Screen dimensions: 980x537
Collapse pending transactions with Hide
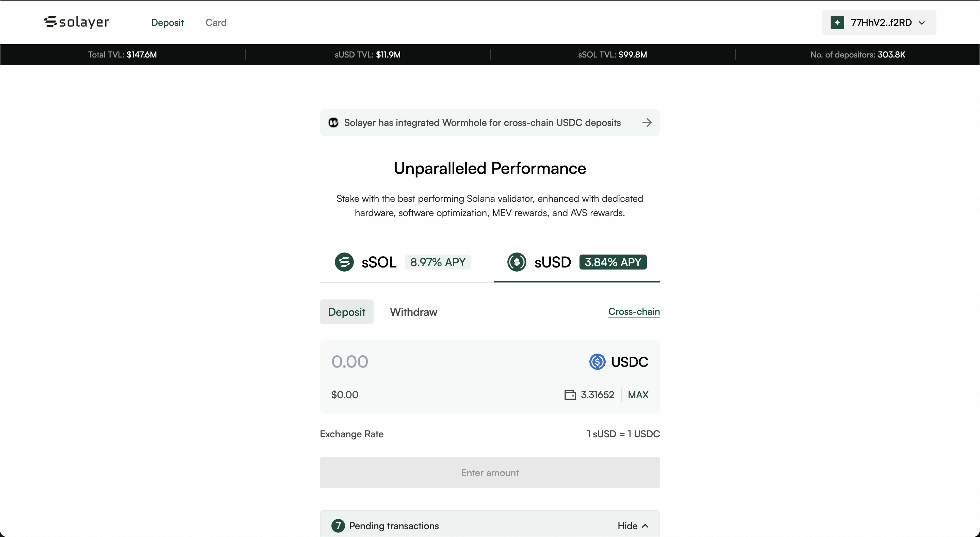tap(633, 525)
